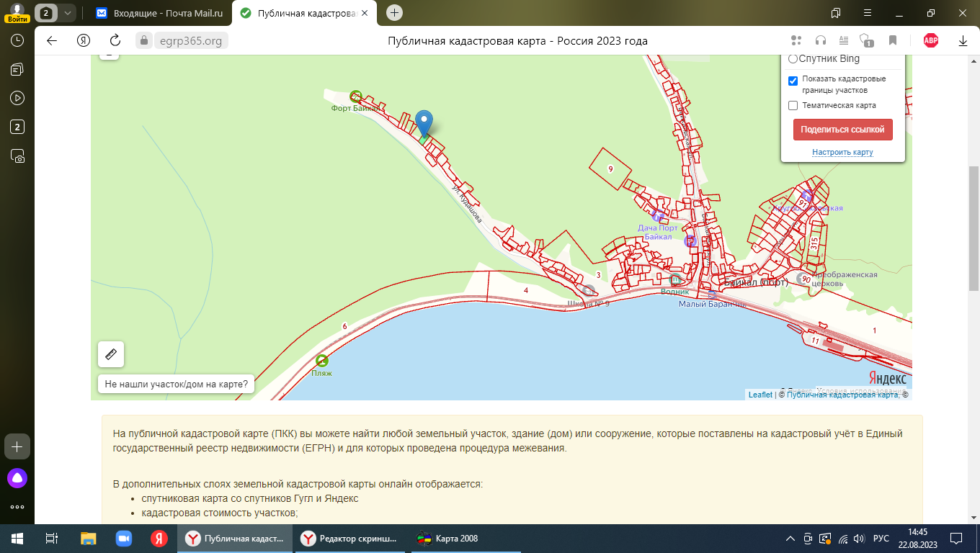Open the video play icon in sidebar

pos(17,98)
